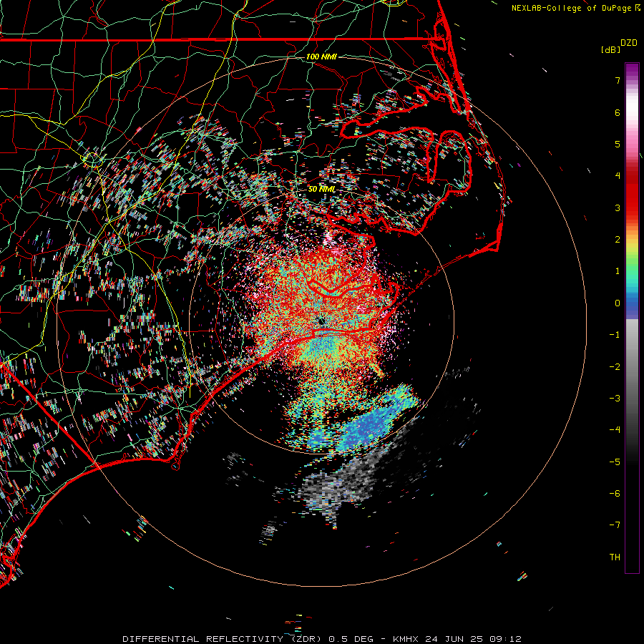This screenshot has height=644, width=644.
Task: Click the red 3 dB color bar section
Action: coord(632,201)
